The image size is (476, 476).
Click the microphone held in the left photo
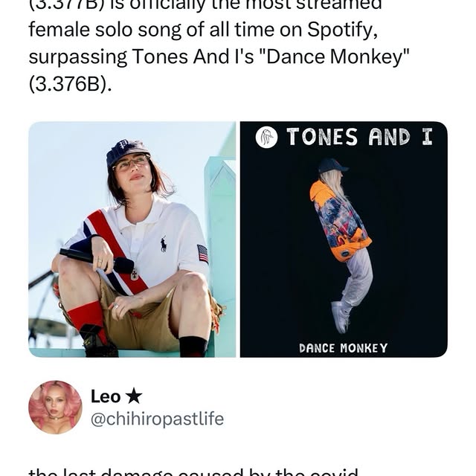click(x=98, y=260)
